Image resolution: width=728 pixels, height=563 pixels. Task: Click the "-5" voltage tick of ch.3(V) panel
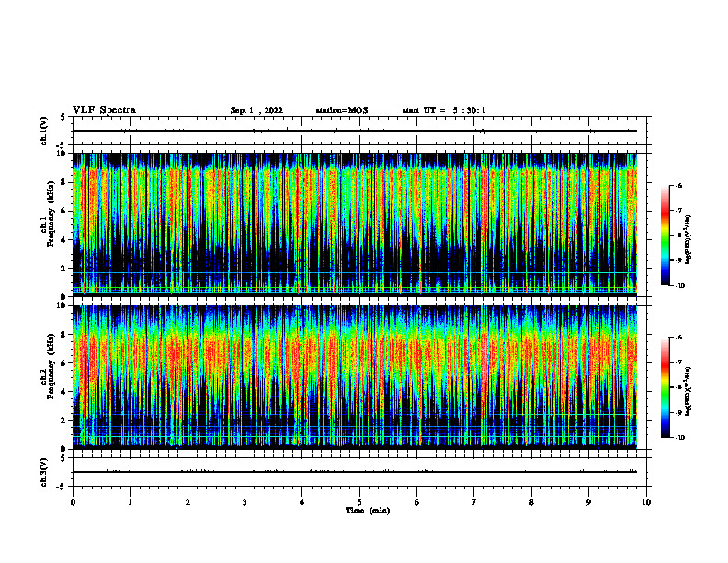click(62, 487)
